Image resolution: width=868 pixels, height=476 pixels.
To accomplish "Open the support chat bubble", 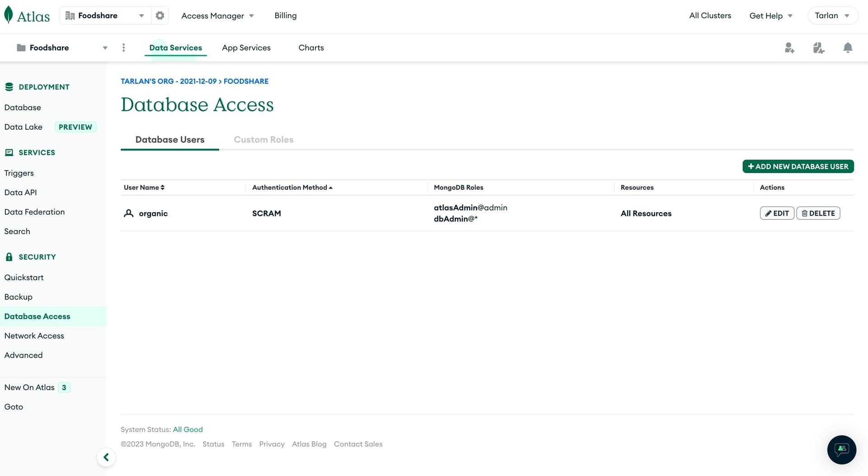I will click(841, 449).
